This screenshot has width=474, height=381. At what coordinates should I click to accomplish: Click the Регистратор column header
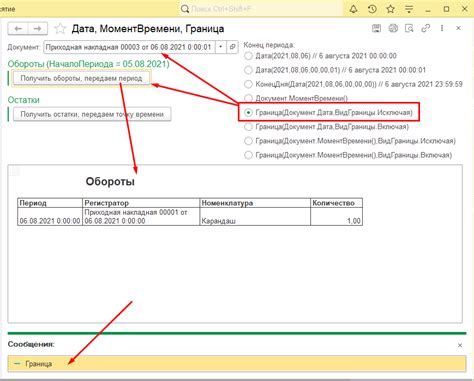click(x=141, y=203)
